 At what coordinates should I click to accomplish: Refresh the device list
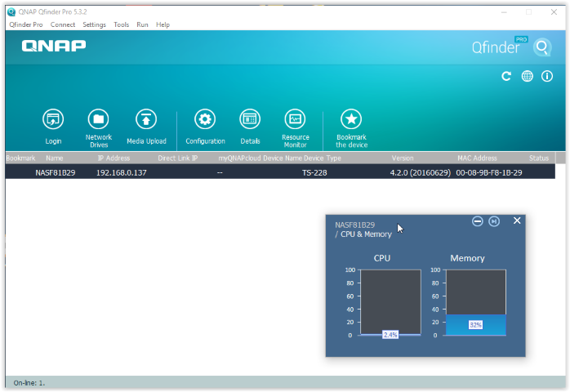(x=506, y=76)
